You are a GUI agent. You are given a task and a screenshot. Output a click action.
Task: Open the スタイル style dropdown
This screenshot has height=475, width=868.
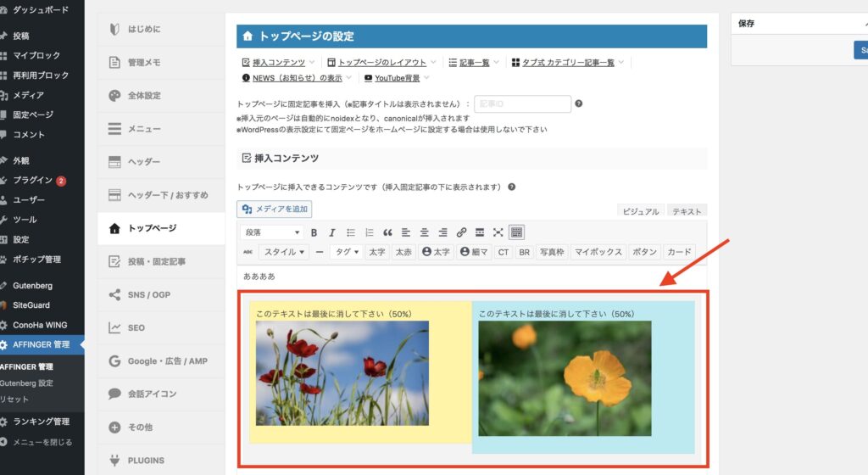[284, 252]
